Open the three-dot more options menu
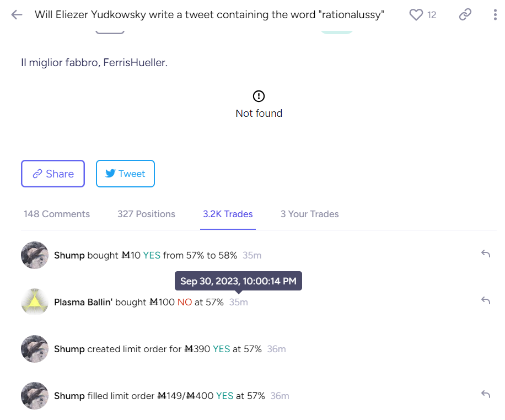Image resolution: width=505 pixels, height=420 pixels. tap(495, 15)
